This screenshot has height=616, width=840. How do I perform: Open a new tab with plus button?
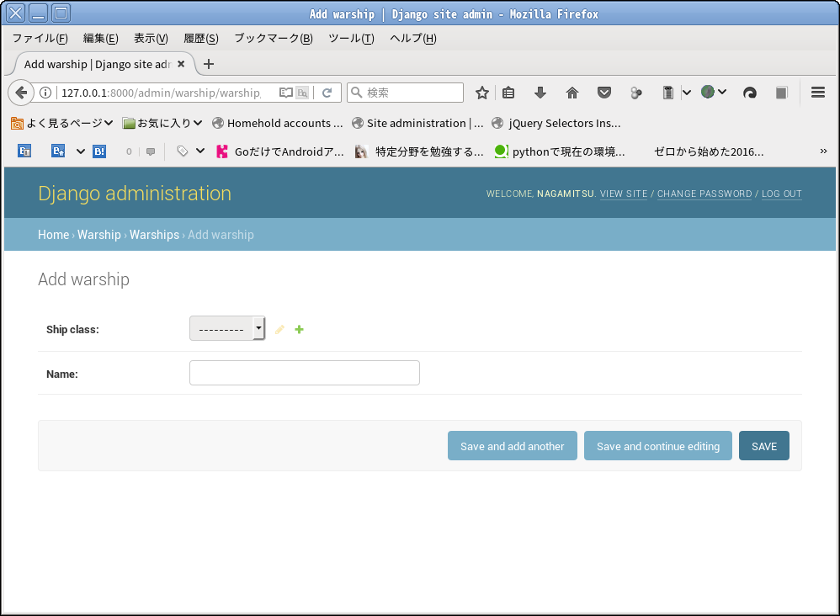click(209, 64)
